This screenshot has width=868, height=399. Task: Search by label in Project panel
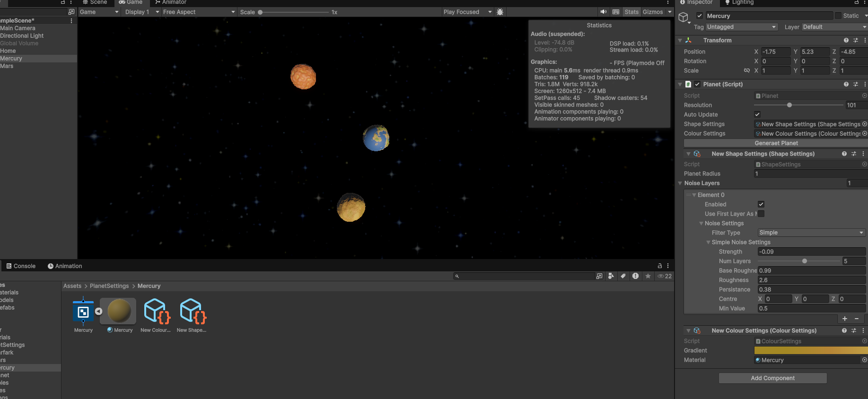[623, 276]
